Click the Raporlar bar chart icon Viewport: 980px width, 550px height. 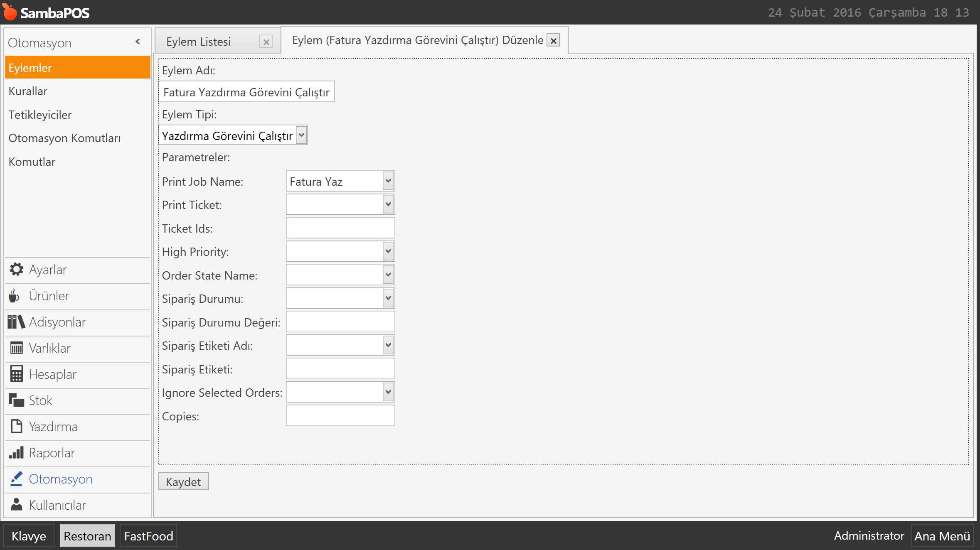point(17,452)
